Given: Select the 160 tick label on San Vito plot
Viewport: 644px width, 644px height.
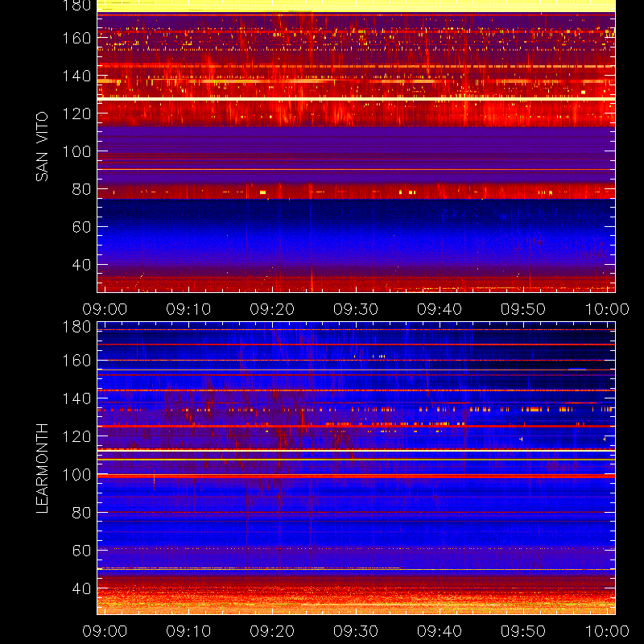Looking at the screenshot, I should pyautogui.click(x=76, y=38).
